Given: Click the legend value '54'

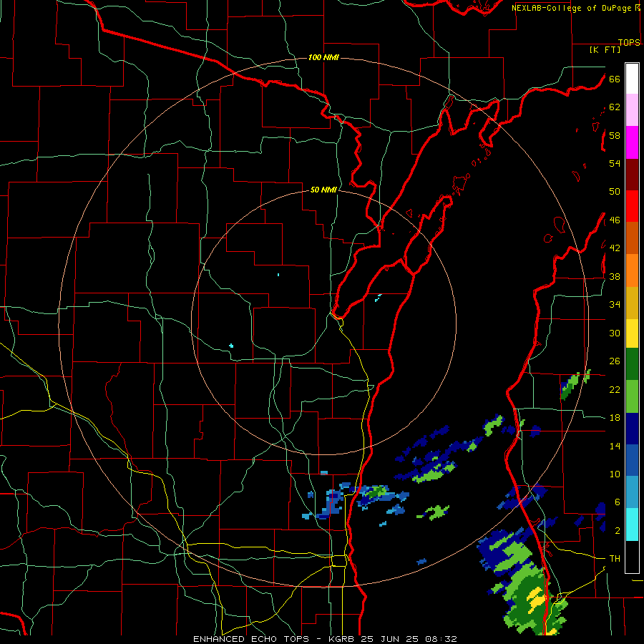Looking at the screenshot, I should pyautogui.click(x=615, y=163).
